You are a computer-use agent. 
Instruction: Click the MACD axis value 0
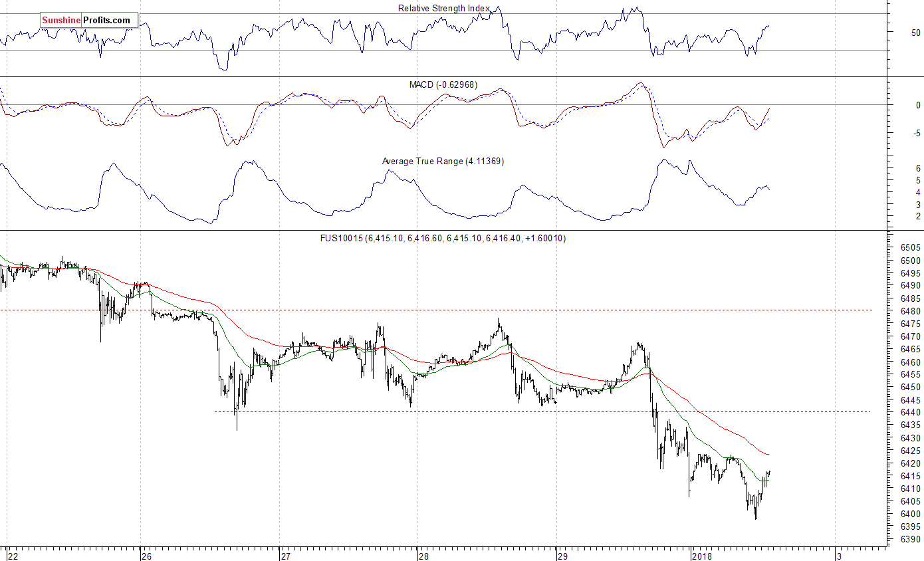click(x=918, y=105)
